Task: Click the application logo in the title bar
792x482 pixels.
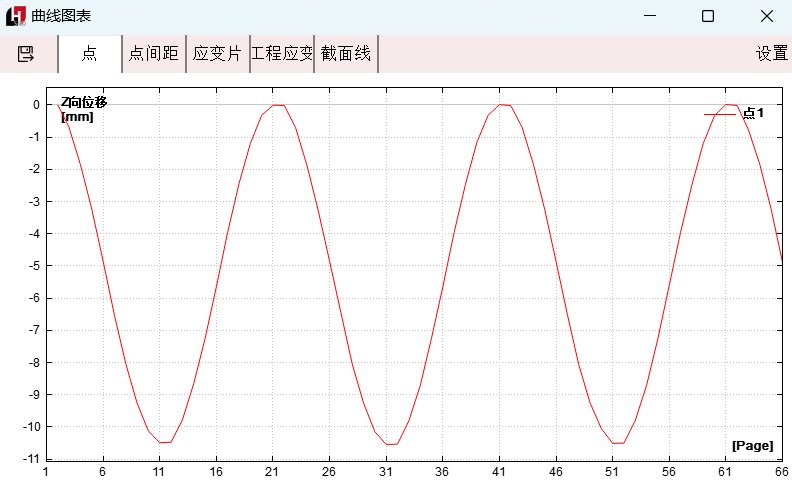Action: point(16,16)
